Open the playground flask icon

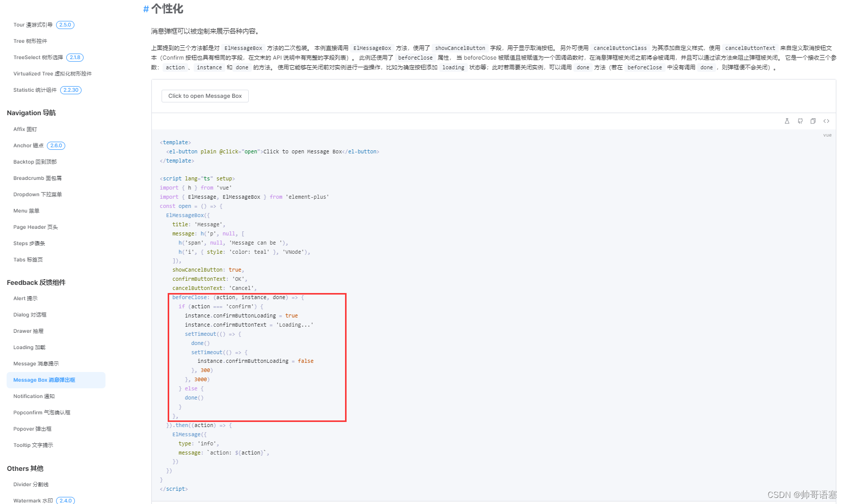pyautogui.click(x=787, y=121)
